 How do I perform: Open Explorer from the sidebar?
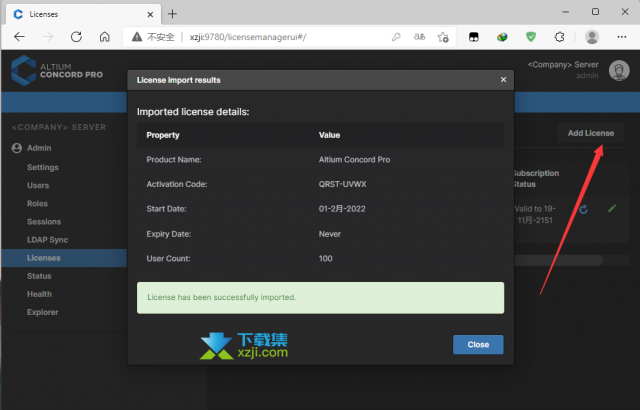(x=42, y=312)
